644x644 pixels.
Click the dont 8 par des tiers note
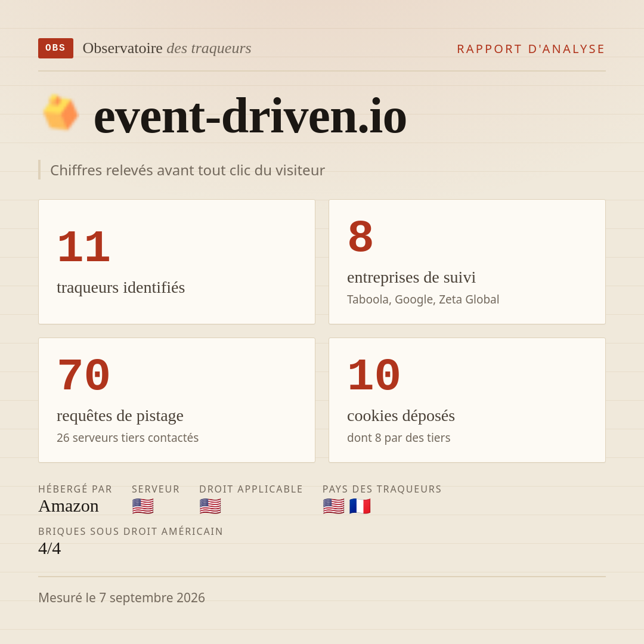coord(398,438)
